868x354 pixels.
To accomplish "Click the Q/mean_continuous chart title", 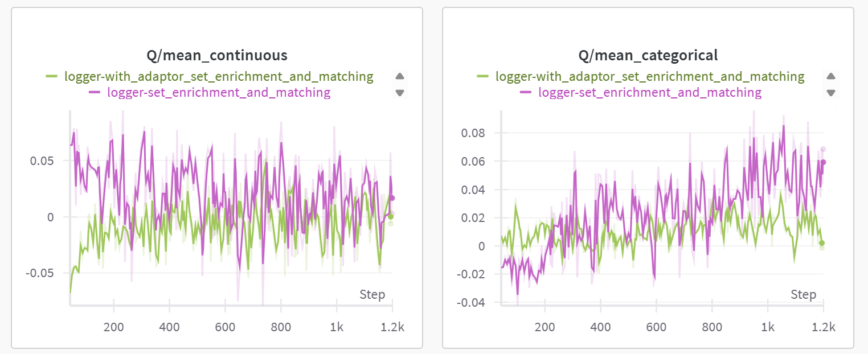I will (x=217, y=55).
